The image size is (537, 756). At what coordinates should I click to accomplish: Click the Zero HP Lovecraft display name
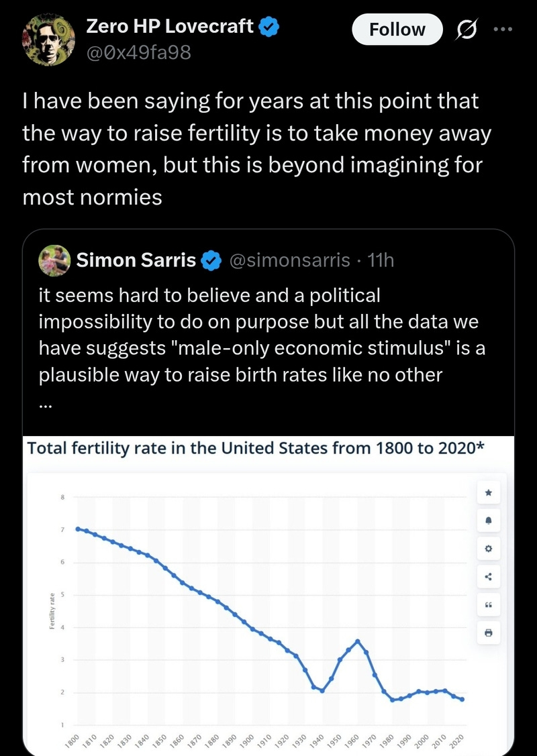click(x=170, y=27)
